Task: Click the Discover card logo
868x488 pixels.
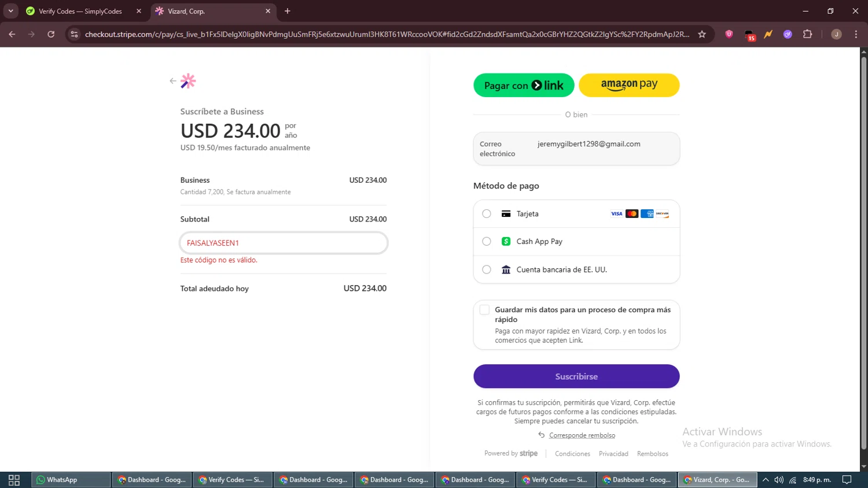Action: click(x=663, y=214)
